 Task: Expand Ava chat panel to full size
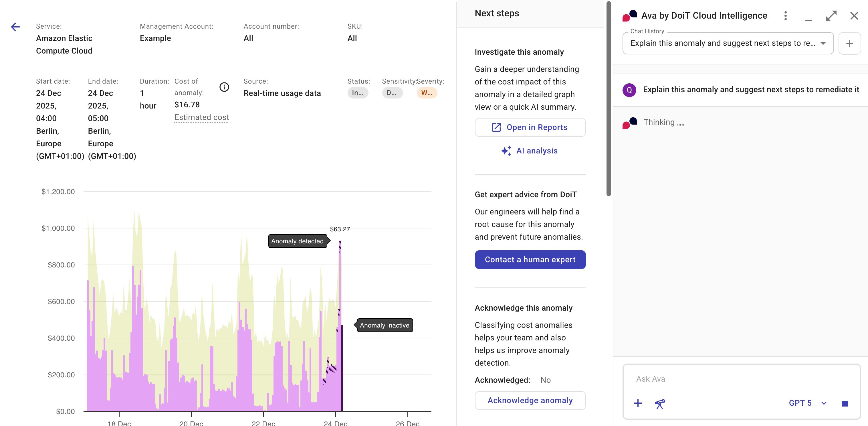831,16
